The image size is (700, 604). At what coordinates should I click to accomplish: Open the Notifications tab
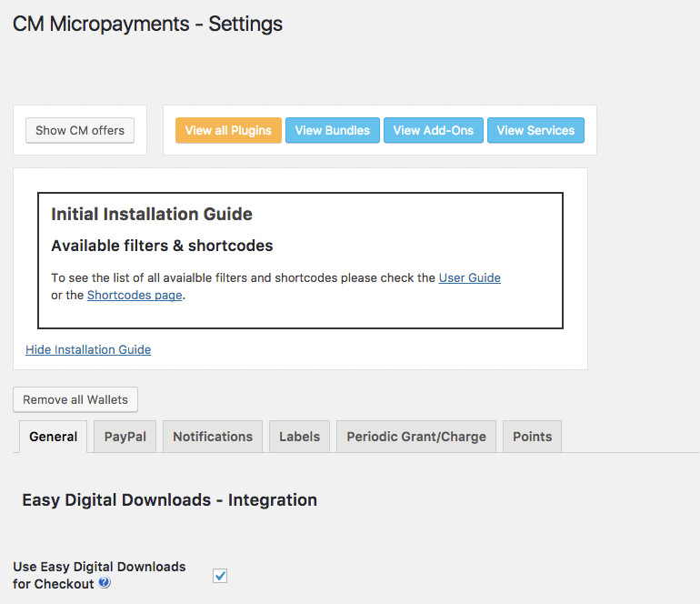(x=213, y=437)
